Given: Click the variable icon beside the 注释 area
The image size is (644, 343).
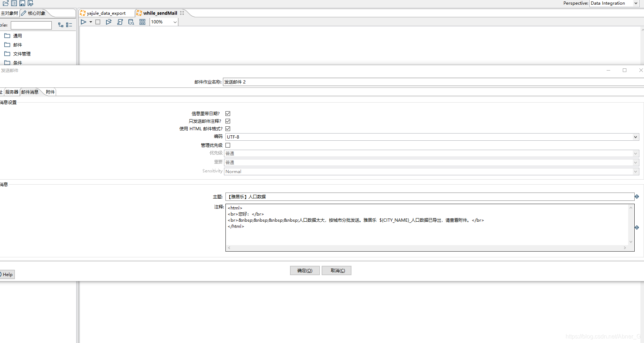Looking at the screenshot, I should 637,227.
